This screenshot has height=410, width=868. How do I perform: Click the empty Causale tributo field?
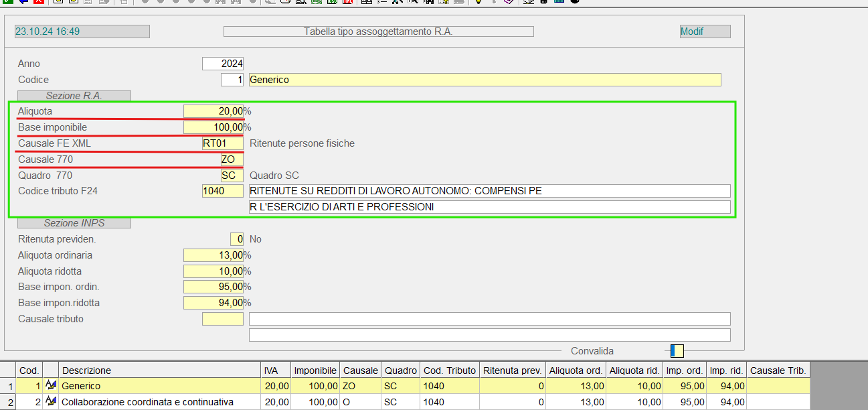(223, 319)
